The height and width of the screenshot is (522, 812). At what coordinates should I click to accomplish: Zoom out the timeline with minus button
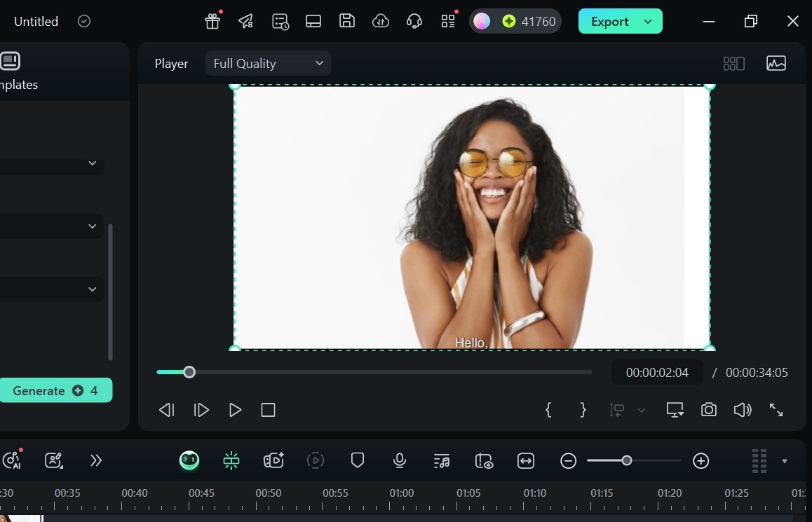click(x=568, y=460)
